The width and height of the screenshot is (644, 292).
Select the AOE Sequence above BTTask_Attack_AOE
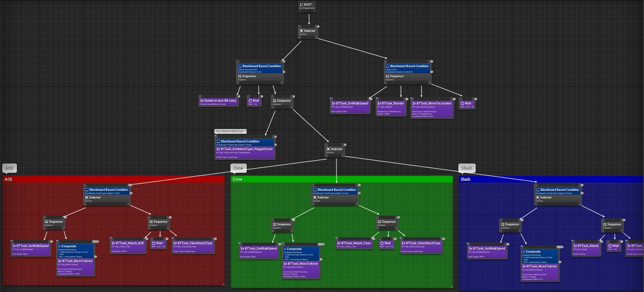158,223
